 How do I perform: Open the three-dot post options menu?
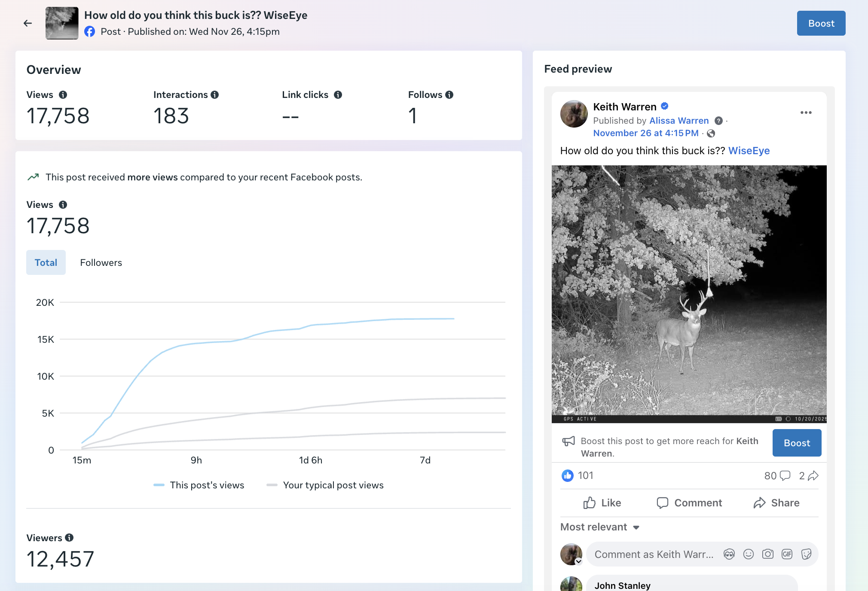(806, 113)
